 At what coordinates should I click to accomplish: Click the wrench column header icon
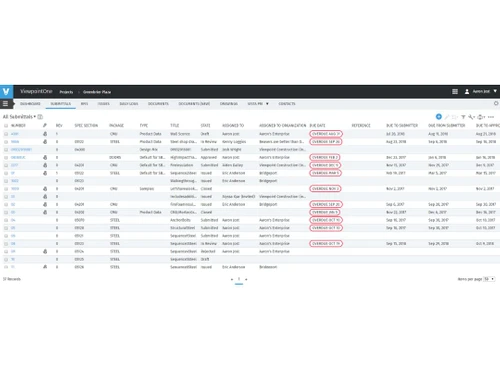(x=45, y=125)
